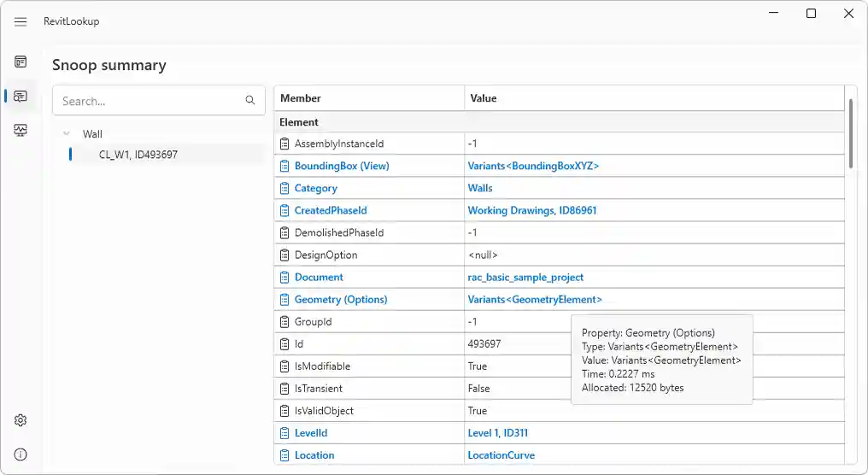868x475 pixels.
Task: Open the Events monitor sidebar icon
Action: point(21,130)
